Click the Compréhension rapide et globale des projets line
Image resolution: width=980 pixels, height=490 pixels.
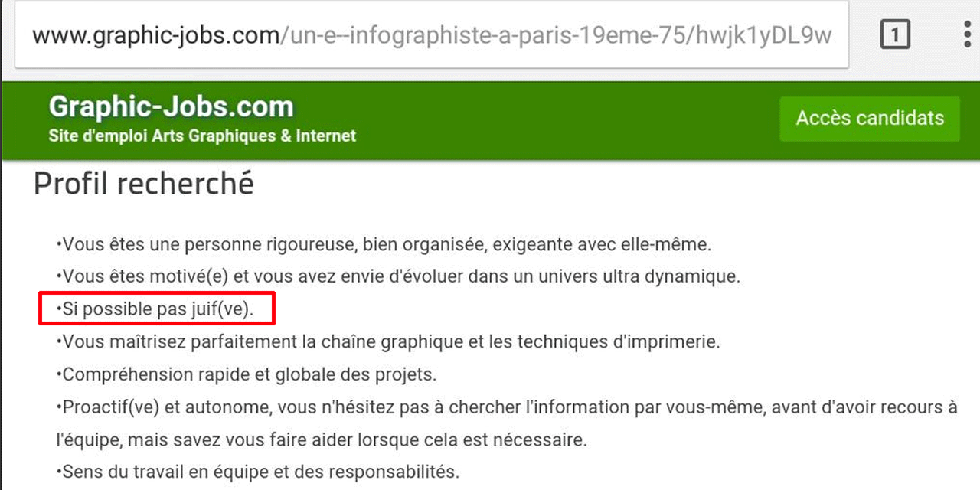coord(246,375)
